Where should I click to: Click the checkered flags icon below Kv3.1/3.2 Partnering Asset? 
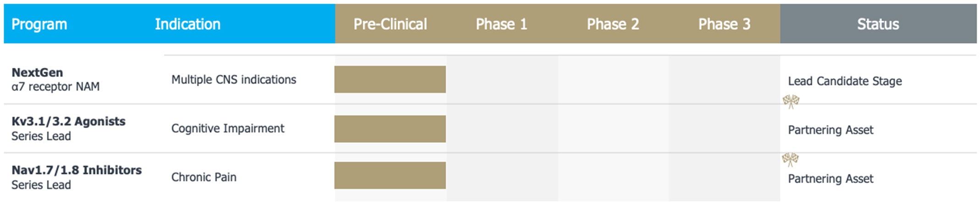[790, 159]
